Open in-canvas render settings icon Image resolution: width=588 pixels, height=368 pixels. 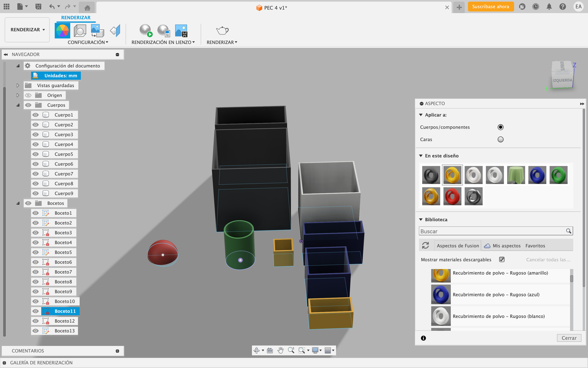pos(164,31)
